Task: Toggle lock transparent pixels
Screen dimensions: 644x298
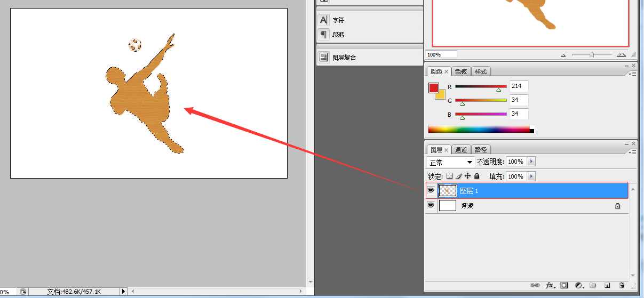Action: pyautogui.click(x=449, y=176)
